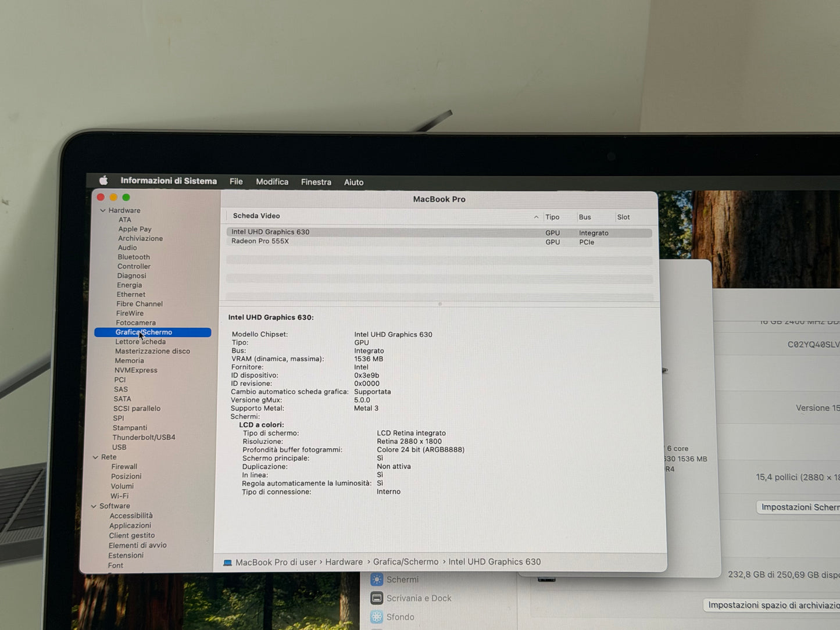Select Fotocamera in the sidebar
Screen dimensions: 840x630
tap(135, 323)
